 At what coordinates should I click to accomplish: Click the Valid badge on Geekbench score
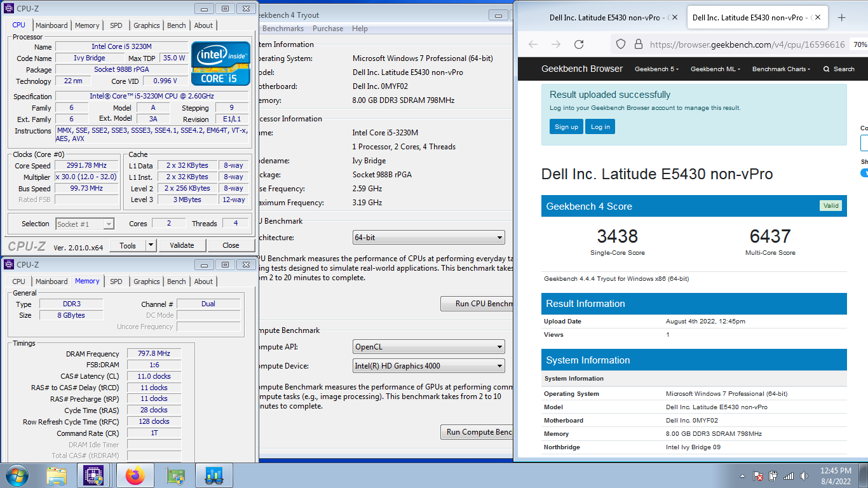pyautogui.click(x=831, y=205)
